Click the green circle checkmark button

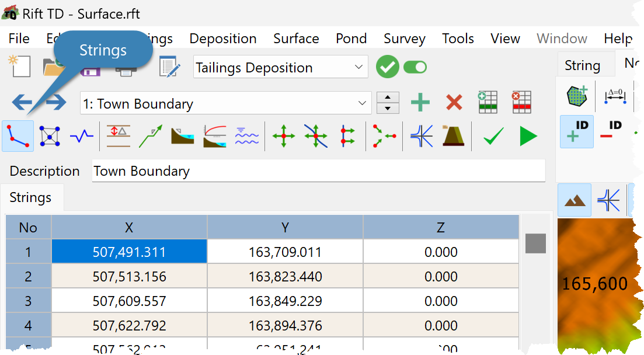[387, 67]
